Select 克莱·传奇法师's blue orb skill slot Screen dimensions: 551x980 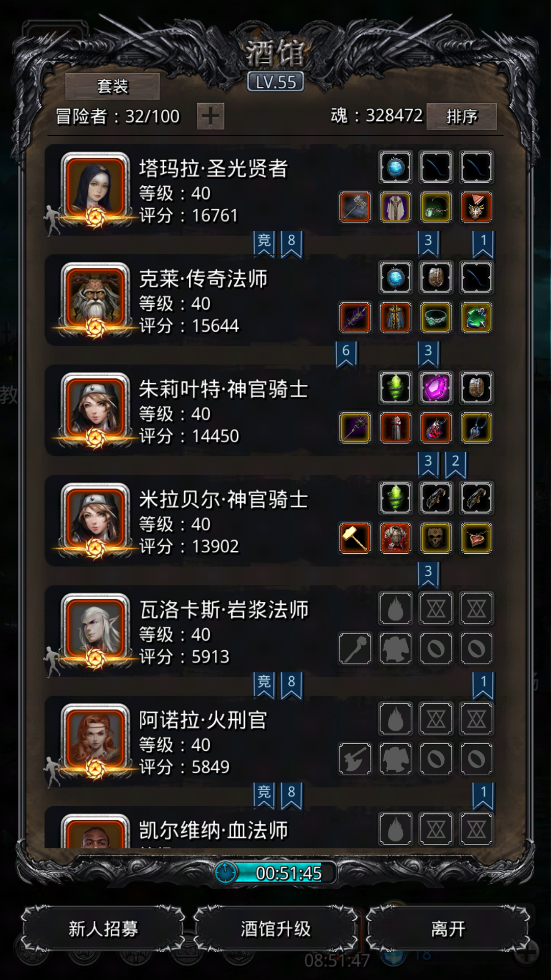pos(395,277)
